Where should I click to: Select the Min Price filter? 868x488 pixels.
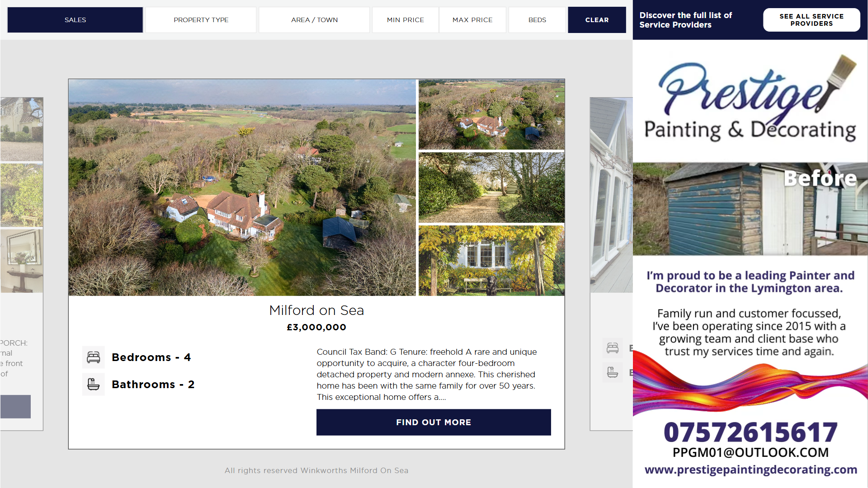click(x=406, y=20)
